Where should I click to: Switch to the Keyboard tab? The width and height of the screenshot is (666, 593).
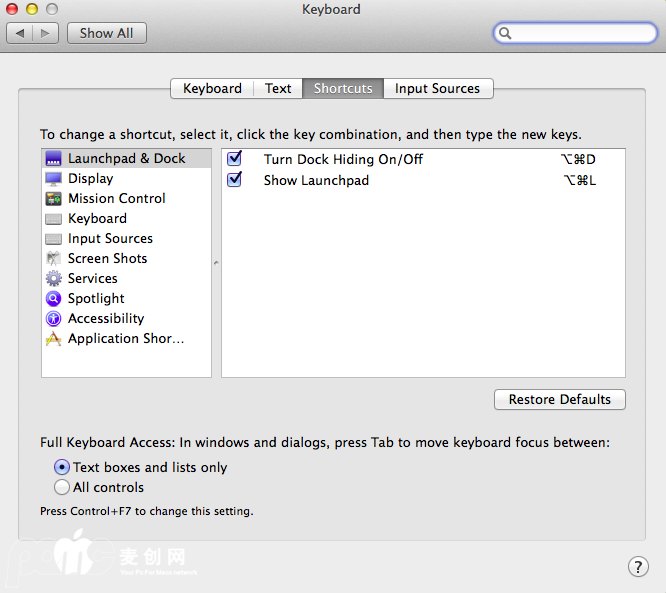[x=212, y=89]
